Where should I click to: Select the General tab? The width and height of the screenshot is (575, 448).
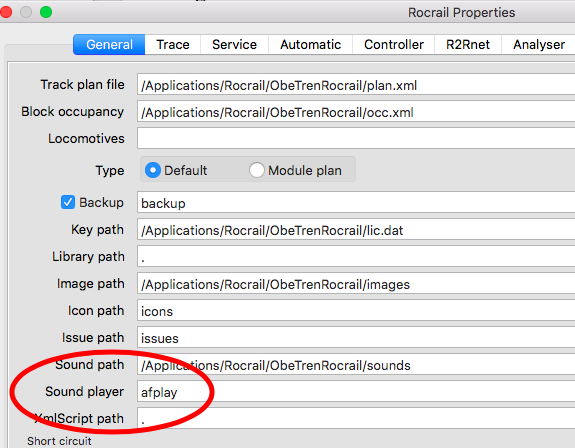109,45
